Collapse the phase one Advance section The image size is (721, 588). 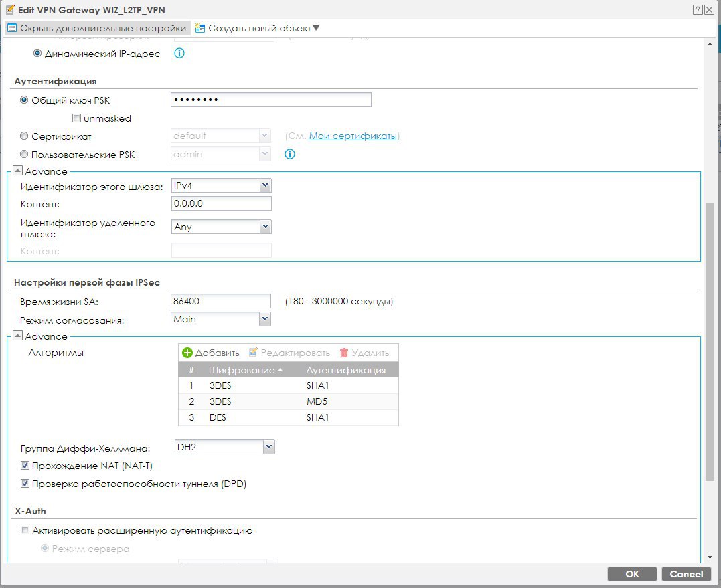[17, 336]
